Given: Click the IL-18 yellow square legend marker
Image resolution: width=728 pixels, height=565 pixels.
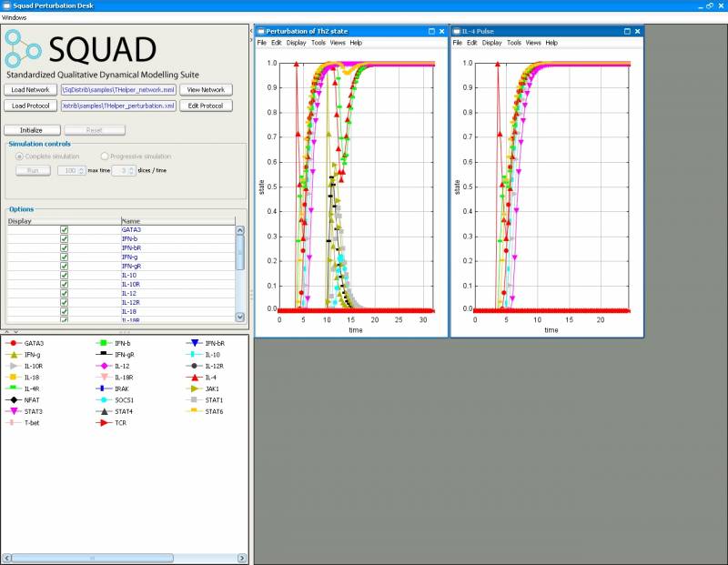Looking at the screenshot, I should coord(14,378).
